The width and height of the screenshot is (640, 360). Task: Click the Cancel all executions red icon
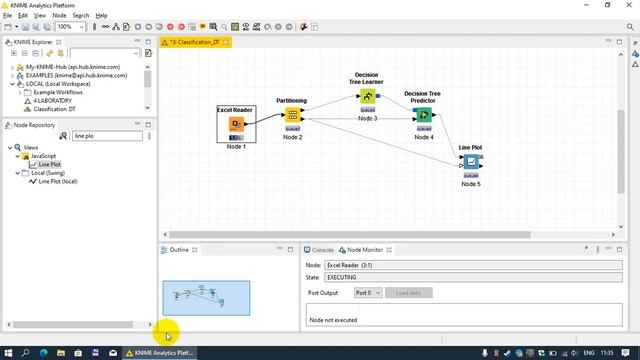(181, 27)
